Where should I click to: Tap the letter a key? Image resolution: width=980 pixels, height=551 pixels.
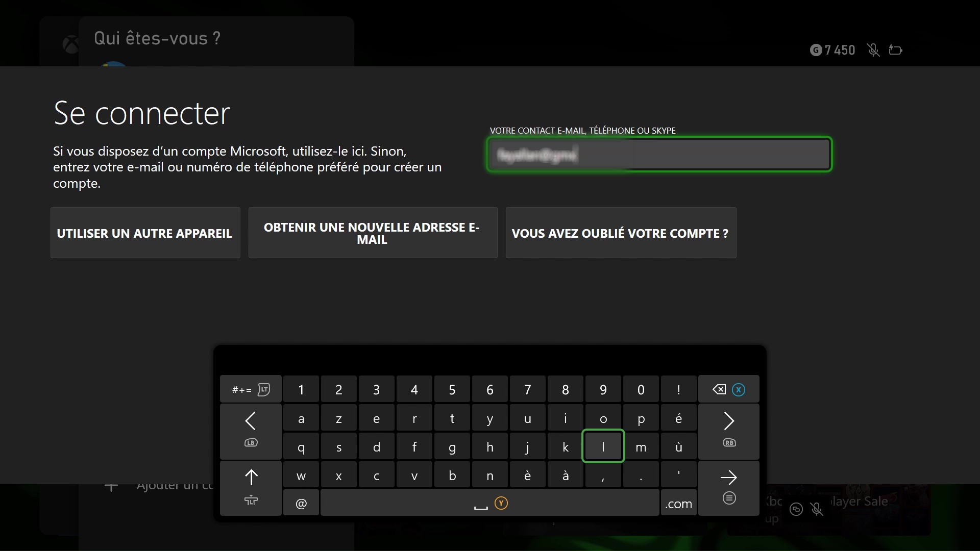pyautogui.click(x=301, y=418)
